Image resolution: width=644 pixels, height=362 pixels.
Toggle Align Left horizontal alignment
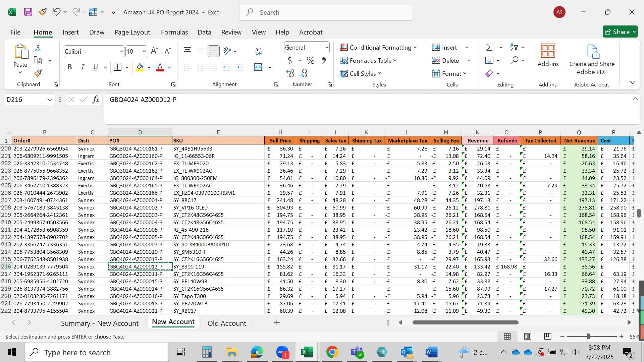[187, 67]
